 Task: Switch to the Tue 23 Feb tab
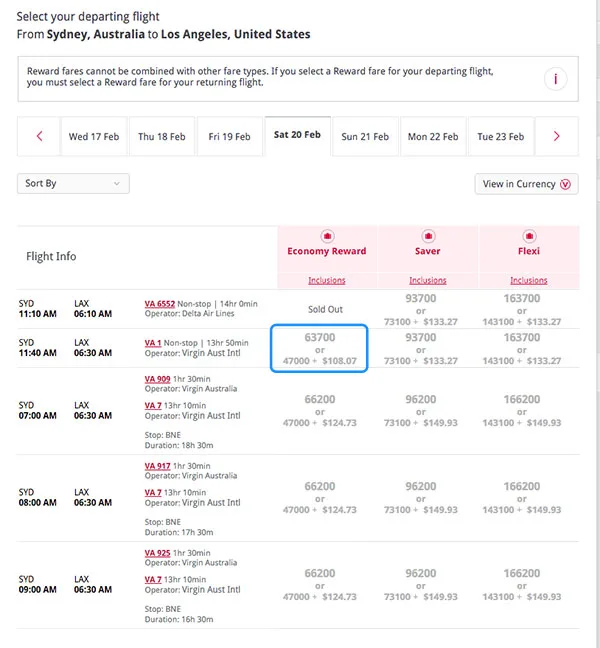[x=500, y=137]
